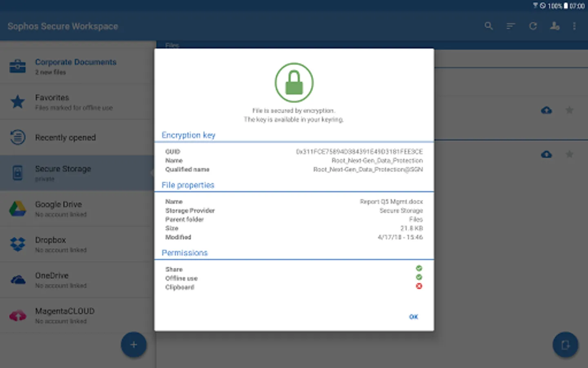Viewport: 588px width, 368px height.
Task: Click the Storage Provider value Secure Storage
Action: (x=401, y=211)
